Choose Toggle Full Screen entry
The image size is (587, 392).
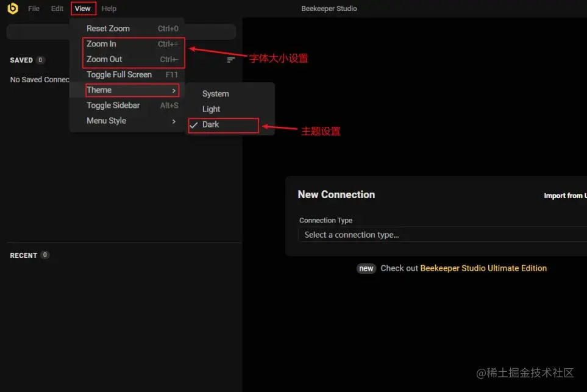coord(127,74)
